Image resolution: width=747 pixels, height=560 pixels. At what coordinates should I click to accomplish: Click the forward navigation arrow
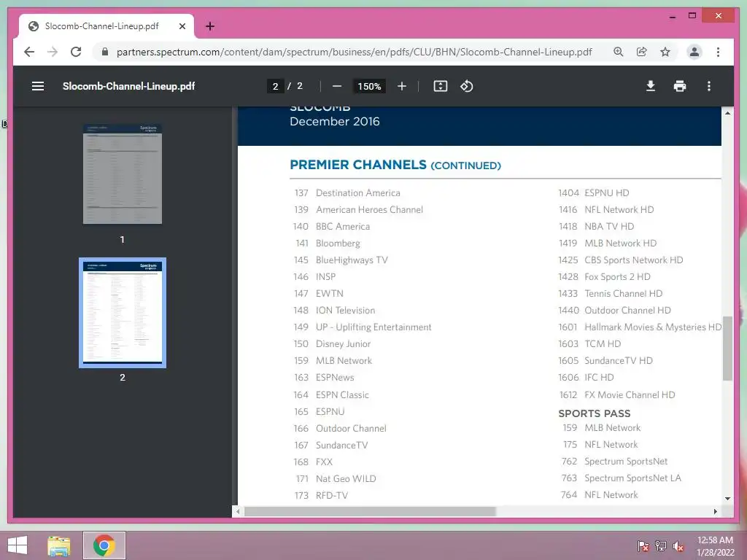pyautogui.click(x=53, y=52)
